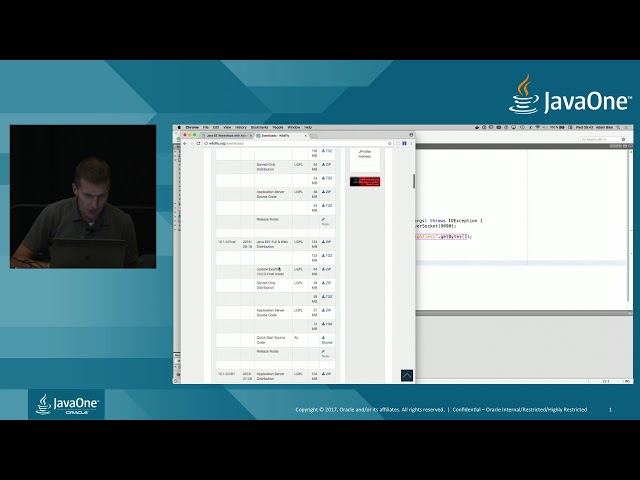Screen dimensions: 640x480
Task: Click the wildfly.org address bar
Action: click(x=298, y=143)
